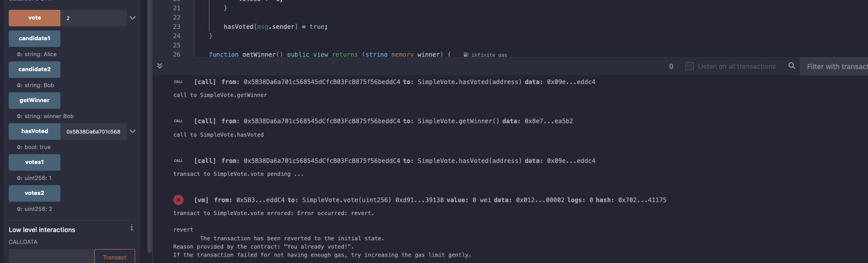Screen dimensions: 868x263
Task: Click the red error icon on the vote transaction
Action: point(178,200)
